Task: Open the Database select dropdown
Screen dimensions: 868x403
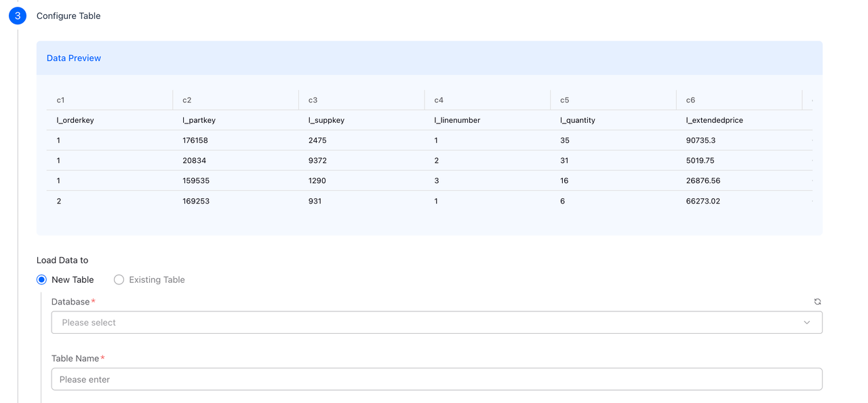Action: (436, 322)
